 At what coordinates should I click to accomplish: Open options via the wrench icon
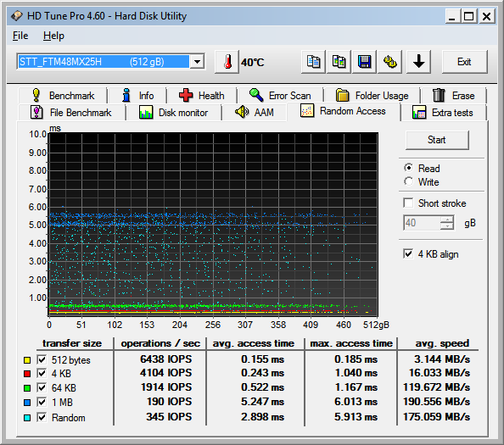pyautogui.click(x=390, y=62)
